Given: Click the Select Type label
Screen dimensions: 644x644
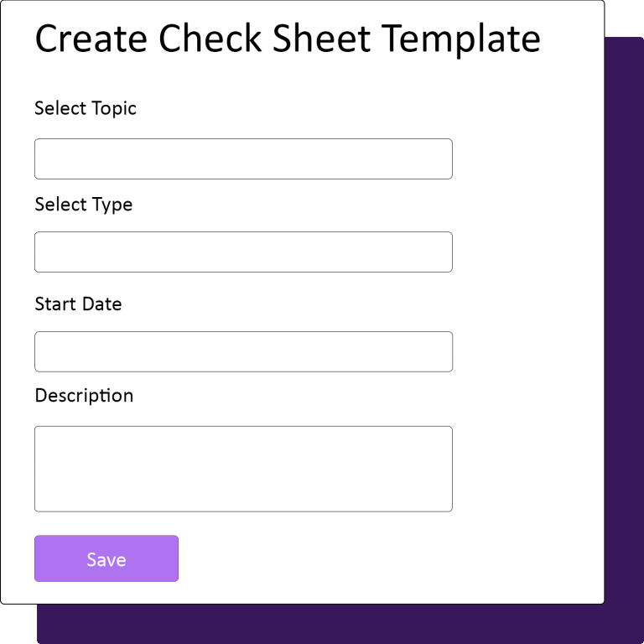Looking at the screenshot, I should [83, 205].
